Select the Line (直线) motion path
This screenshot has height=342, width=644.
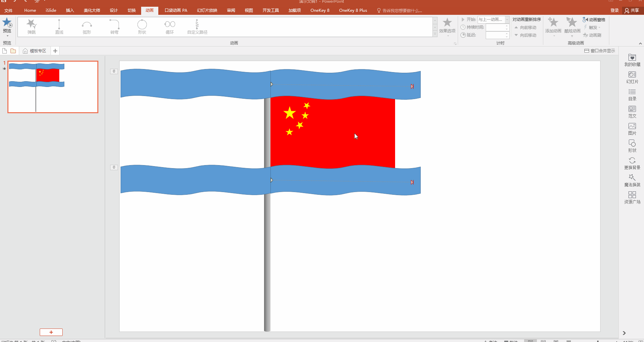coord(59,27)
